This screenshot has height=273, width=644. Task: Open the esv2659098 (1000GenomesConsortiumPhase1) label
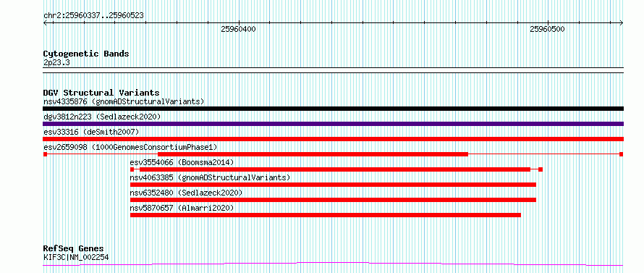(x=130, y=147)
